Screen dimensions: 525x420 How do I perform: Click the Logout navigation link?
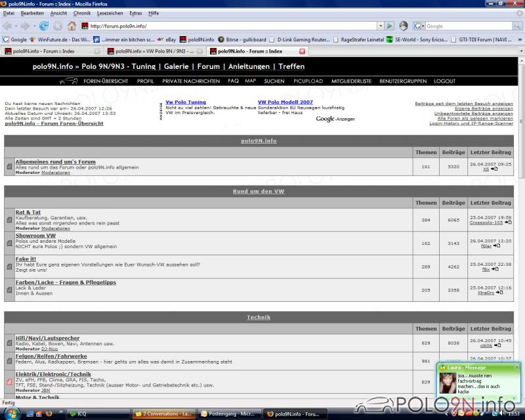[444, 81]
